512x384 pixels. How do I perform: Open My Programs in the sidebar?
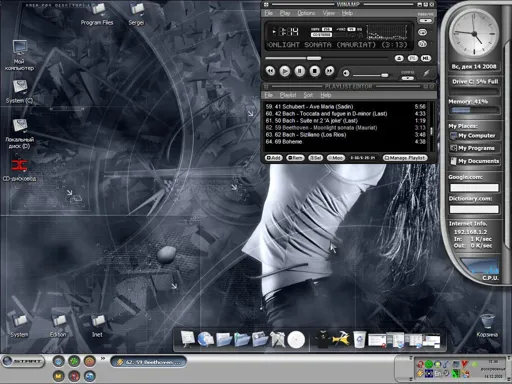click(474, 148)
